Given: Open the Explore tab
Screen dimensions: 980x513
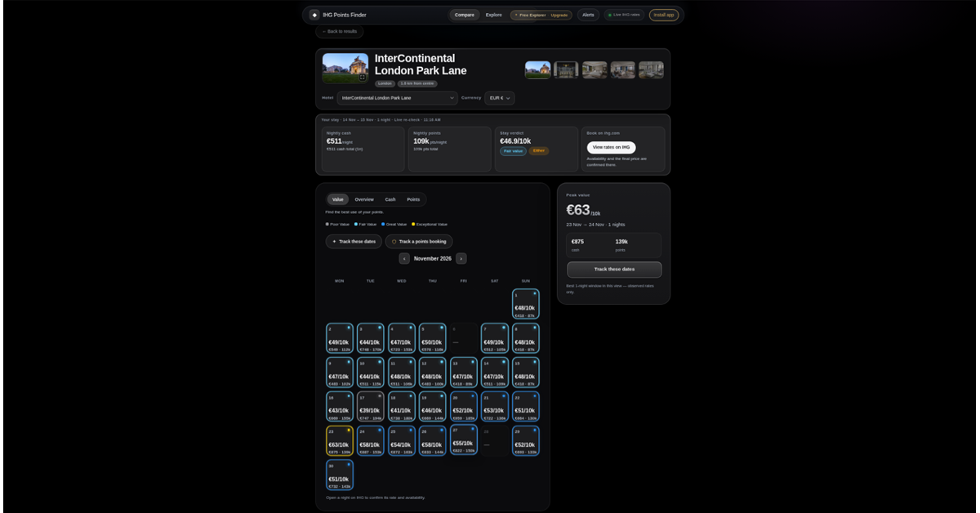Looking at the screenshot, I should coord(494,15).
